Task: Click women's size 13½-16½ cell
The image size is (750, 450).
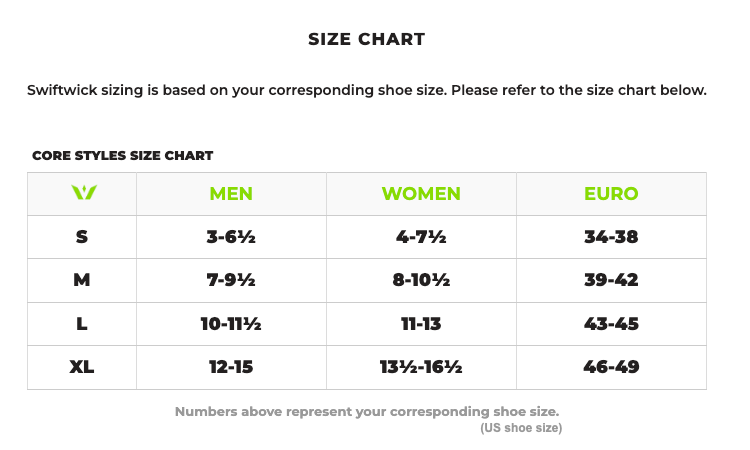Action: tap(421, 367)
